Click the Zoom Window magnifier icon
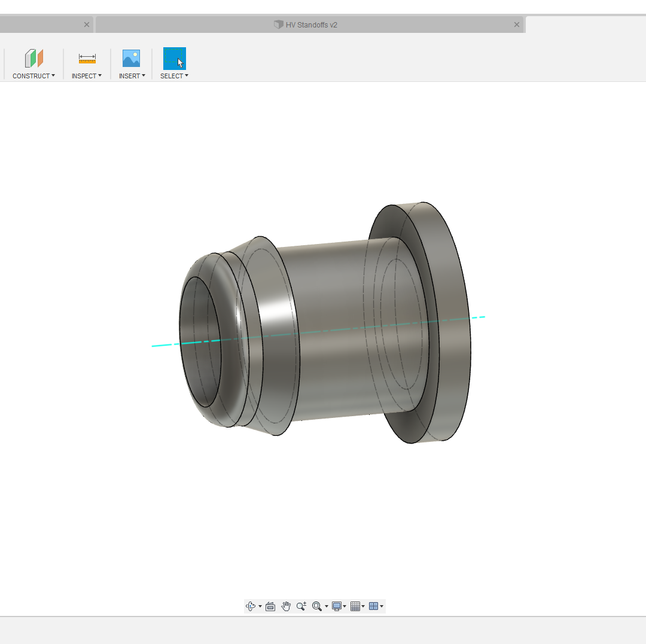Image resolution: width=646 pixels, height=644 pixels. tap(317, 606)
